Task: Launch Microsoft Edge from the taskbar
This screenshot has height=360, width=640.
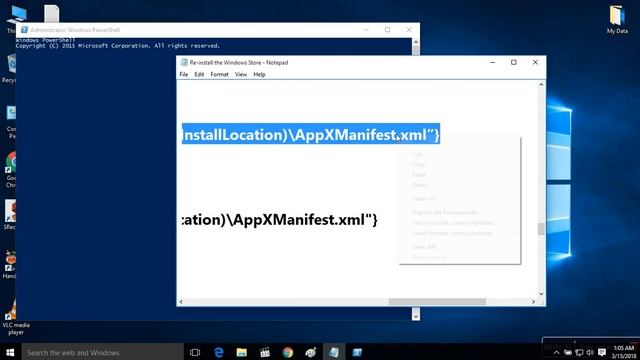Action: pos(219,352)
